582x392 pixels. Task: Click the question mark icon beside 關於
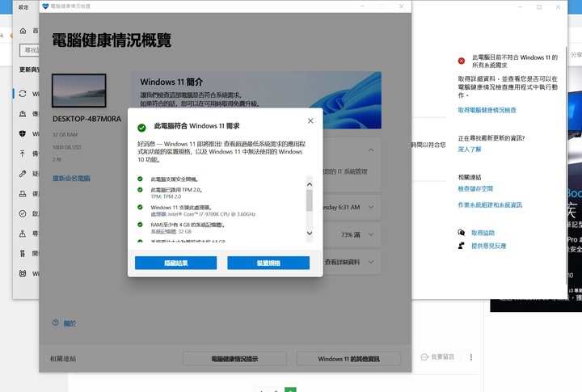tap(56, 322)
